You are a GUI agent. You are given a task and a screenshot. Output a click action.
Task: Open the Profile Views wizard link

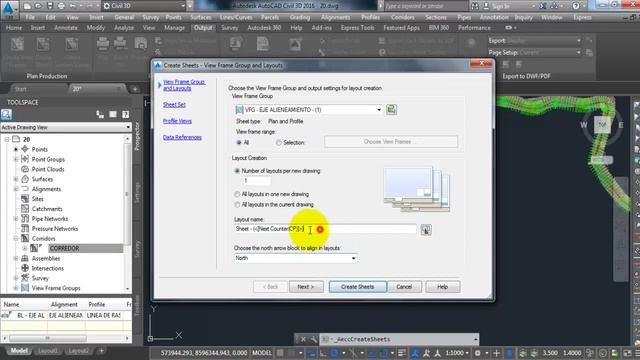[x=177, y=121]
